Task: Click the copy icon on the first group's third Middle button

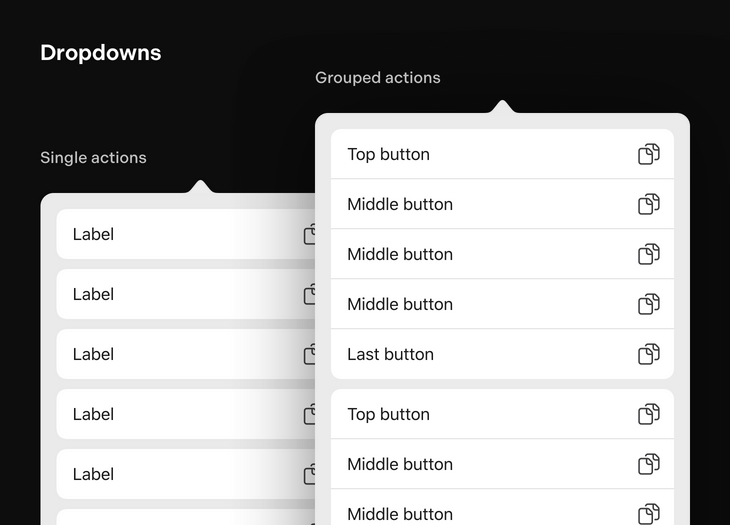Action: (x=648, y=304)
